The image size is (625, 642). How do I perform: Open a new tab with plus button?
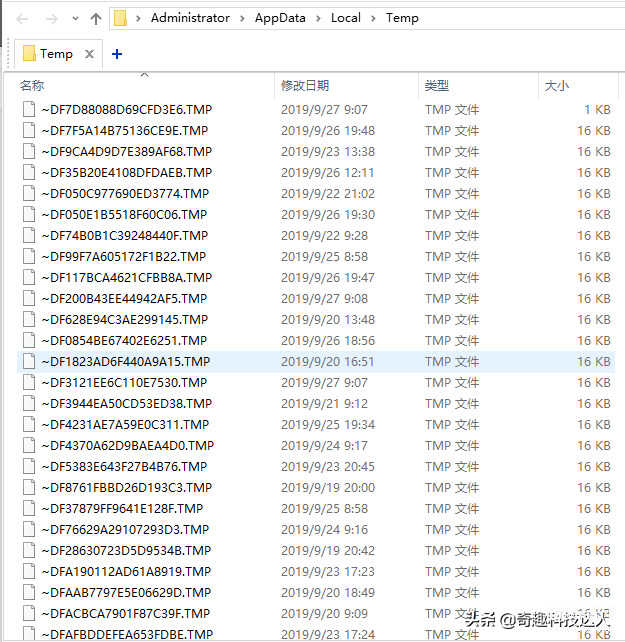[117, 54]
